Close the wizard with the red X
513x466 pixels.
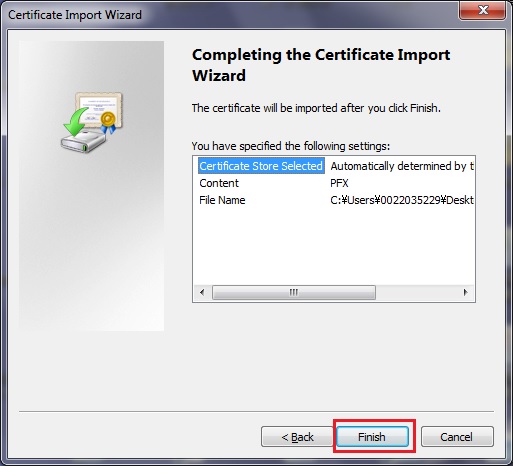click(482, 10)
